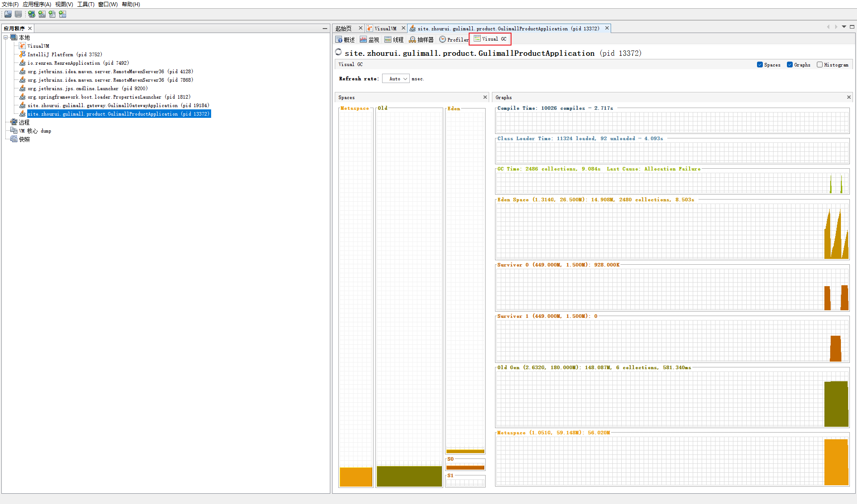Select the VisualVM application icon in tree
857x504 pixels.
coord(22,46)
